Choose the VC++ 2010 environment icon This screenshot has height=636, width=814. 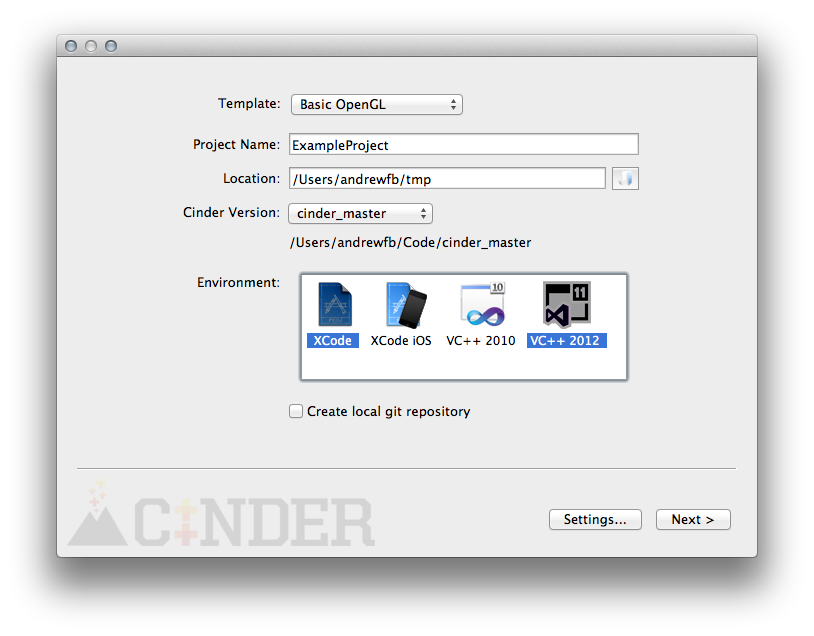(483, 304)
